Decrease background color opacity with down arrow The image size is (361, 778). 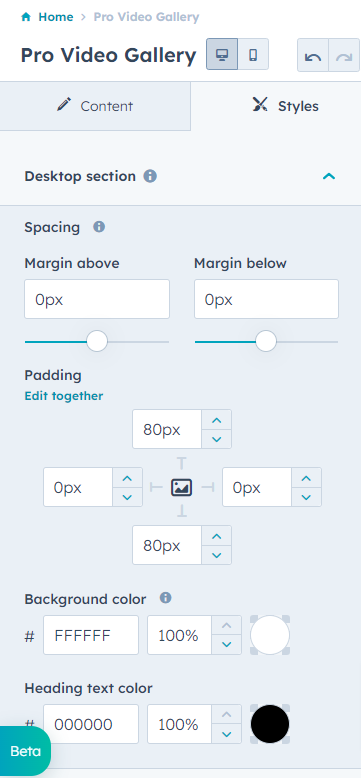pos(227,645)
